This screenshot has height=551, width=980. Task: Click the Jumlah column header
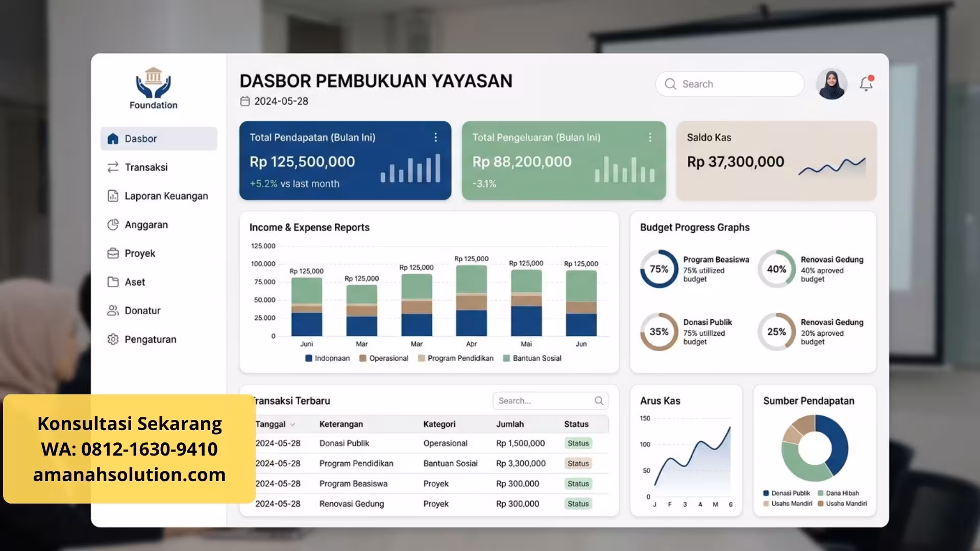(510, 424)
